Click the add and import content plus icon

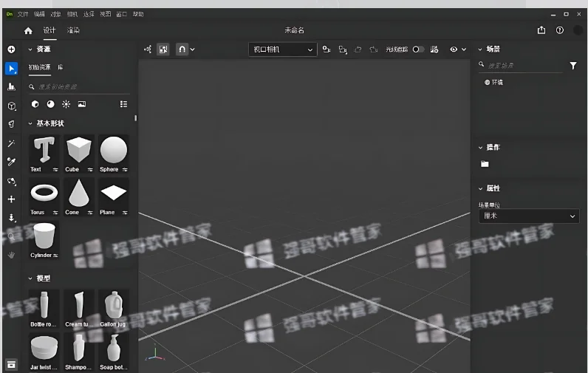pyautogui.click(x=11, y=49)
